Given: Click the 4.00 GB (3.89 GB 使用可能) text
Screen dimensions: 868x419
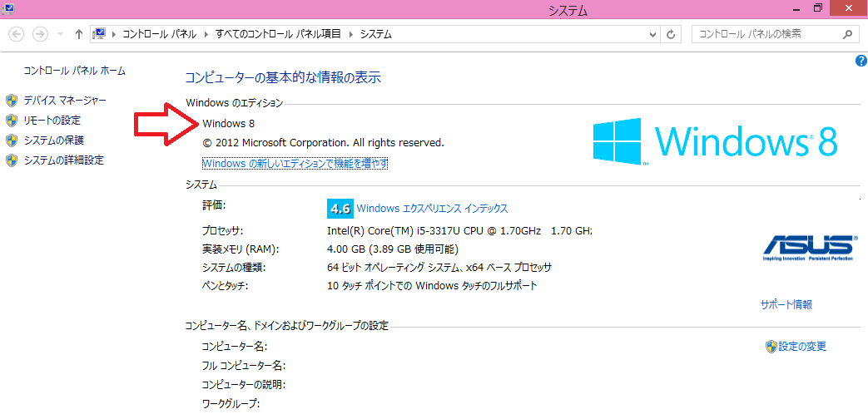Looking at the screenshot, I should pos(393,249).
